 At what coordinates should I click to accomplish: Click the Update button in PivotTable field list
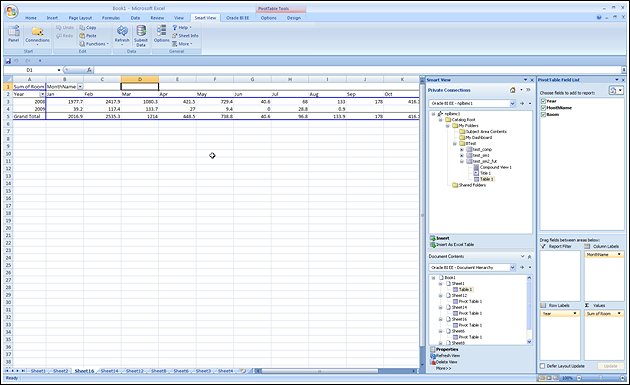click(610, 366)
